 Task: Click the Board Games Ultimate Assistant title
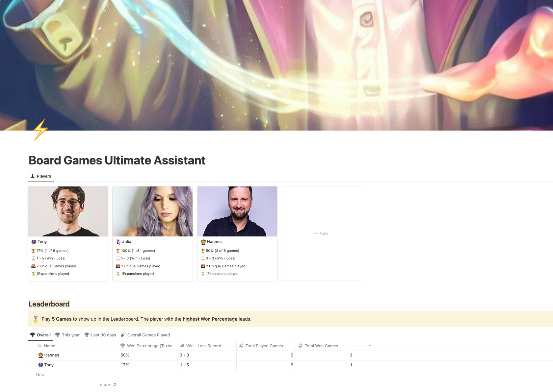click(117, 160)
